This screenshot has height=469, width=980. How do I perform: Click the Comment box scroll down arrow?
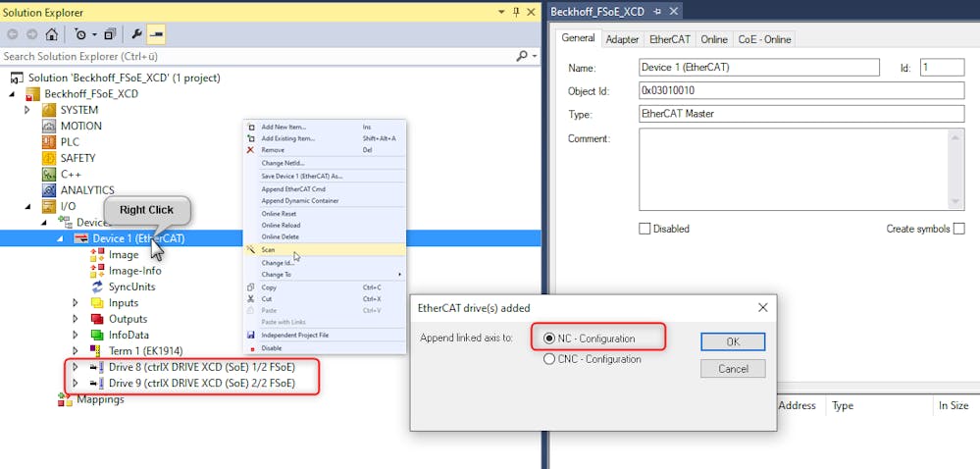tap(956, 202)
